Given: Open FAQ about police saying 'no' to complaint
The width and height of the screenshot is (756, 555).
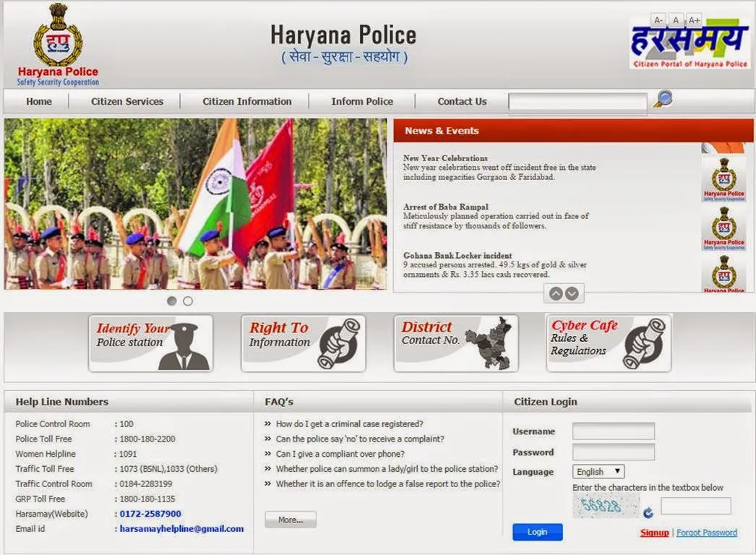Looking at the screenshot, I should coord(360,439).
